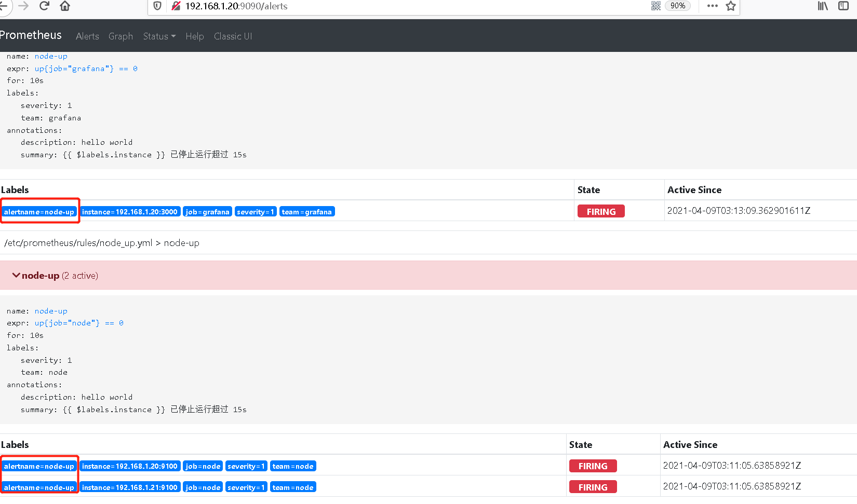Click the shield tracking protection icon

point(157,6)
